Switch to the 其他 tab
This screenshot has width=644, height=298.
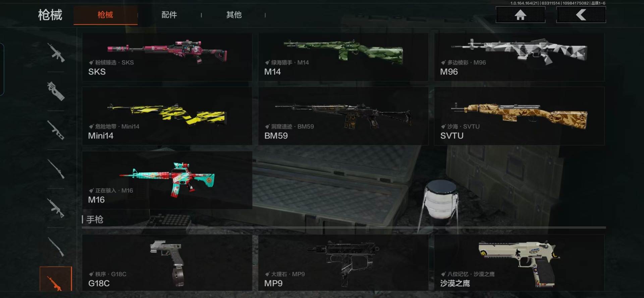234,15
